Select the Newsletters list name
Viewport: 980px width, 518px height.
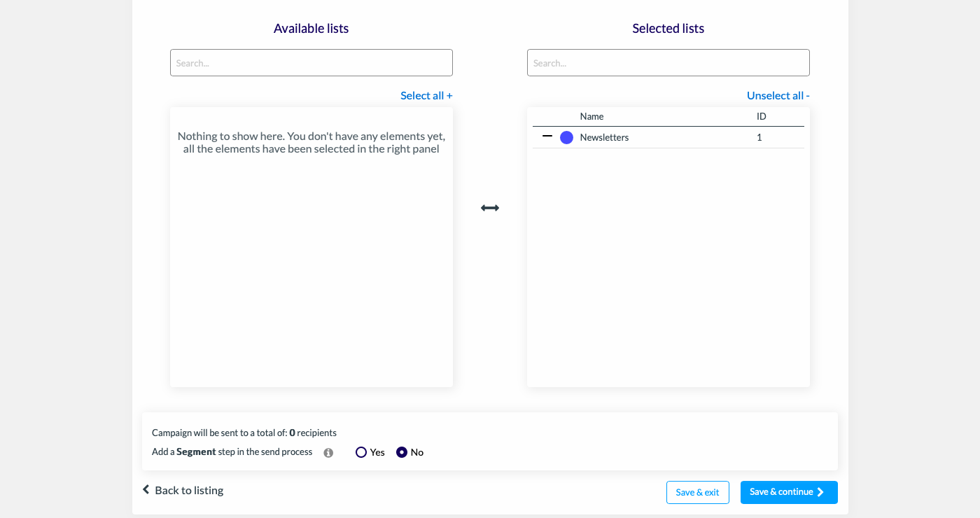point(604,137)
